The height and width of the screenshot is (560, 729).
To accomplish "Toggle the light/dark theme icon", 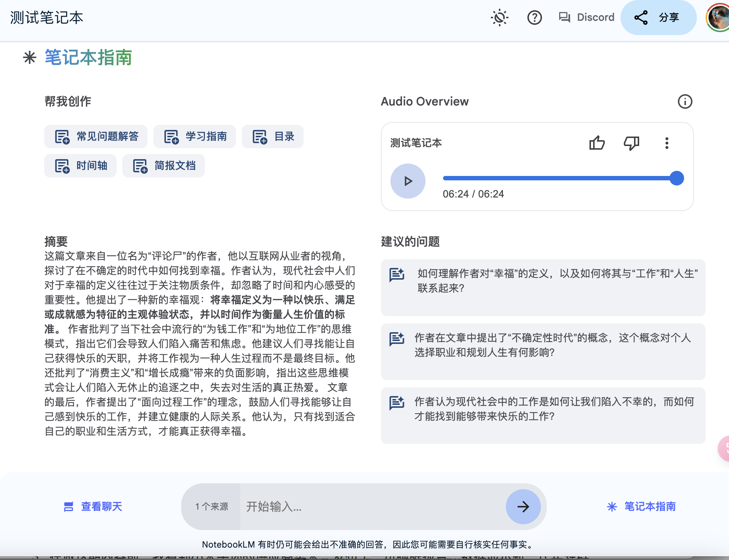I will [499, 18].
